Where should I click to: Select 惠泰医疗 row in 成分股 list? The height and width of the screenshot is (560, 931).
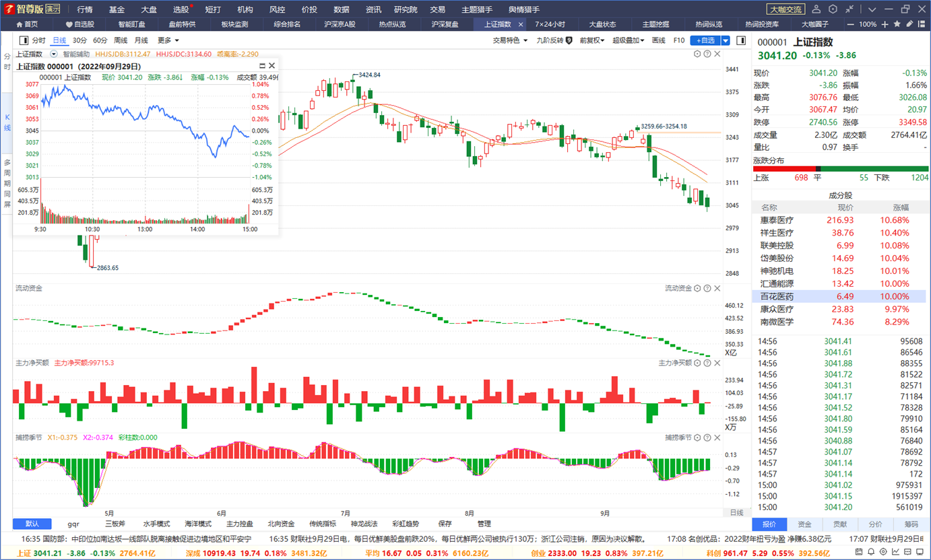click(x=839, y=220)
